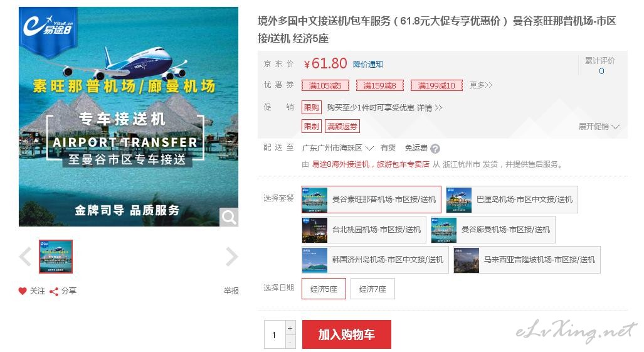This screenshot has height=352, width=644.
Task: Choose 巴厘岛机场-市区中文接/送机 package
Action: tap(512, 199)
